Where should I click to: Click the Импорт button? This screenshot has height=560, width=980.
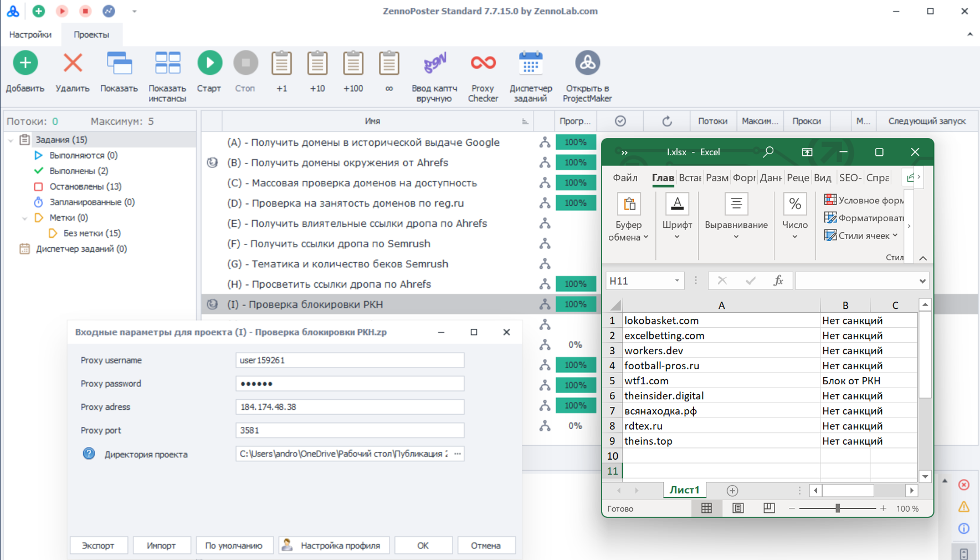point(162,546)
